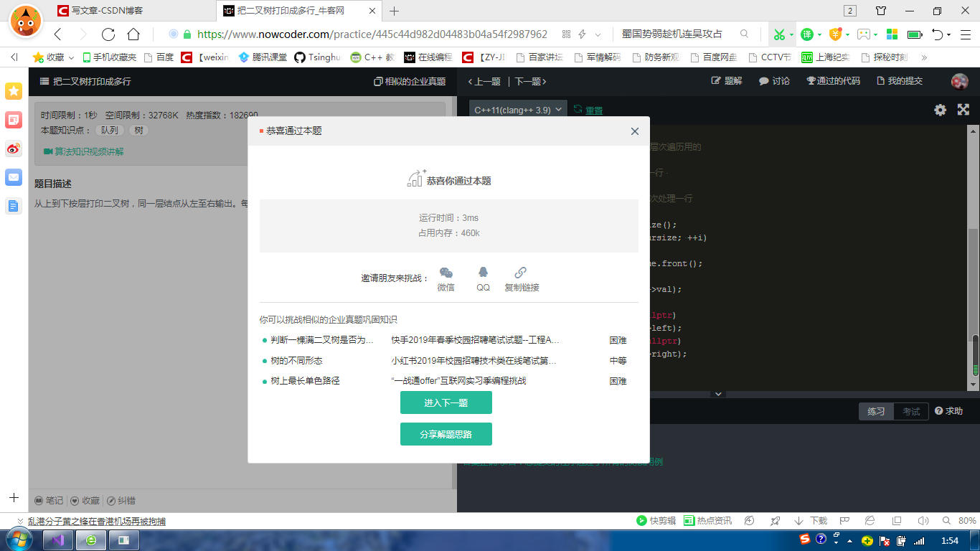Expand the bookmarks bar overflow chevron
The height and width of the screenshot is (551, 980).
(925, 57)
